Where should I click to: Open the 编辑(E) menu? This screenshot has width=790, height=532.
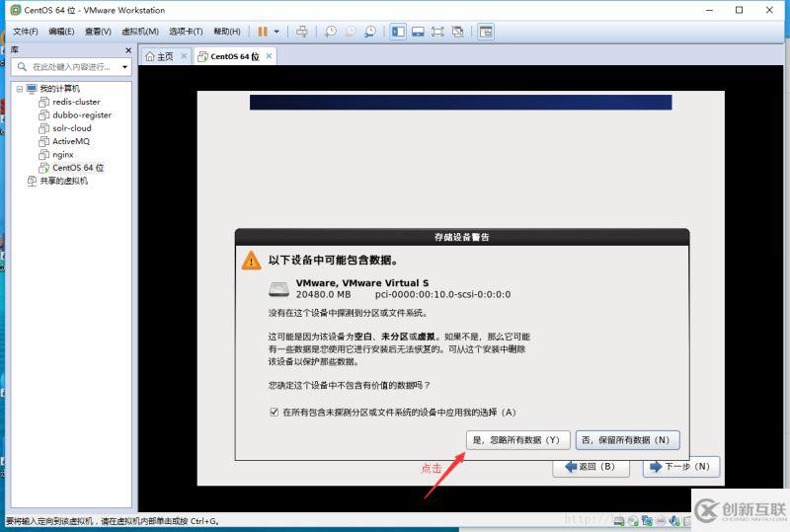61,32
